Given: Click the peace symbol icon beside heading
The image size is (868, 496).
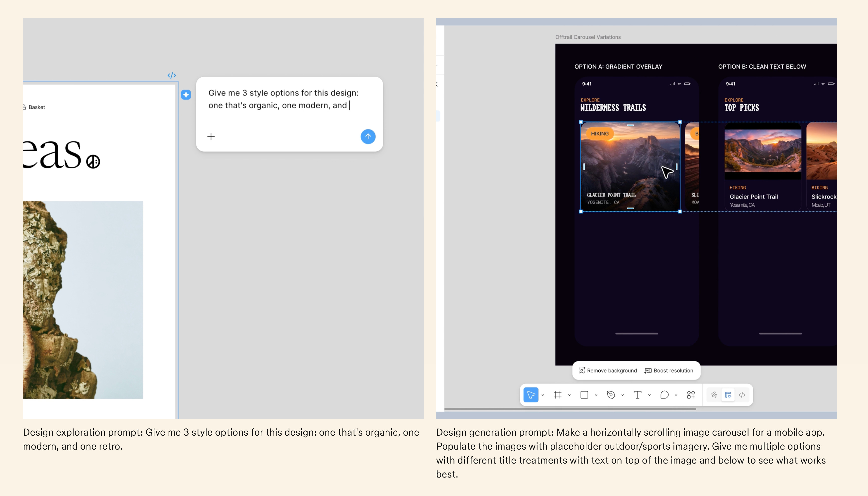Looking at the screenshot, I should tap(93, 161).
